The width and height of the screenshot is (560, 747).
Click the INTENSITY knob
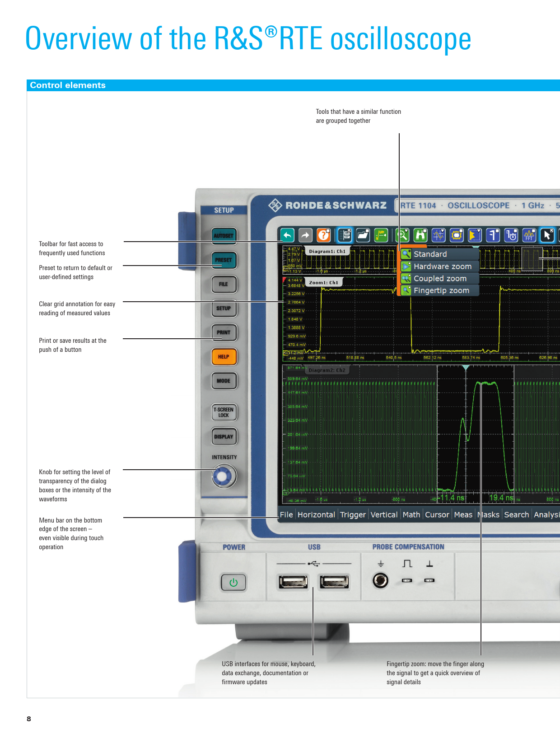pyautogui.click(x=224, y=476)
